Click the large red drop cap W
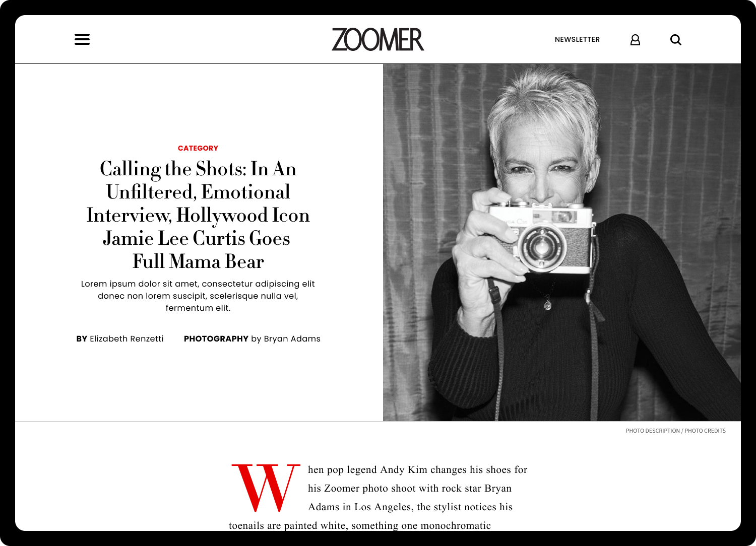The width and height of the screenshot is (756, 546). (x=266, y=488)
